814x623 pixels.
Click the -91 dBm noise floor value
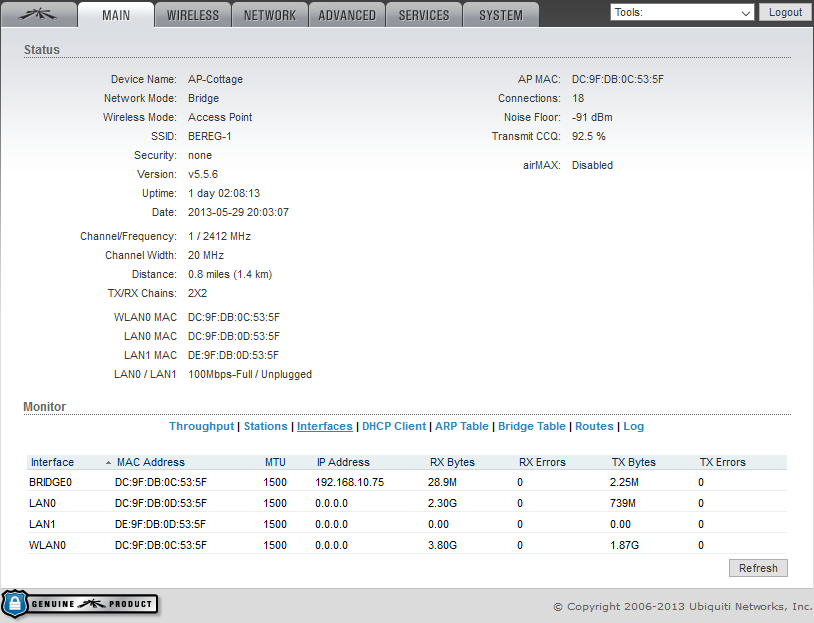point(592,117)
